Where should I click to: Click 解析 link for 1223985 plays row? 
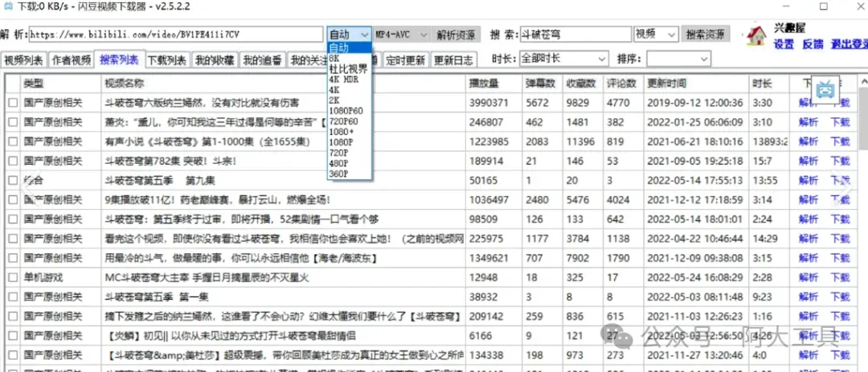click(809, 141)
